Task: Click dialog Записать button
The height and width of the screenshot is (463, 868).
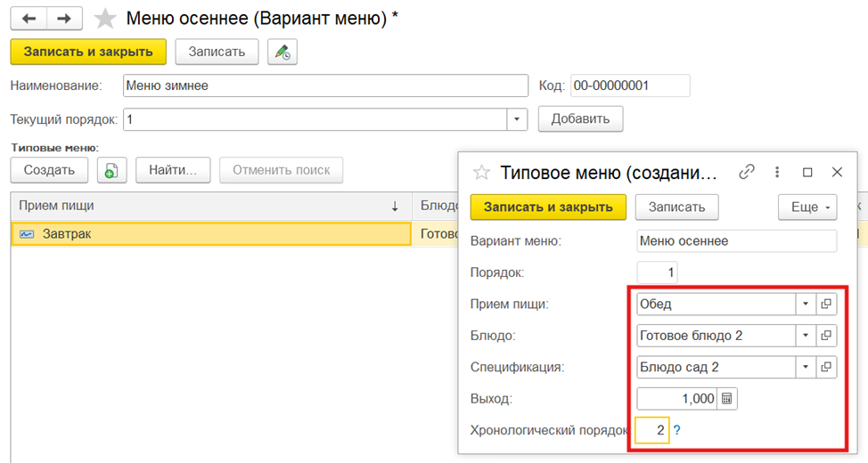Action: (x=677, y=207)
